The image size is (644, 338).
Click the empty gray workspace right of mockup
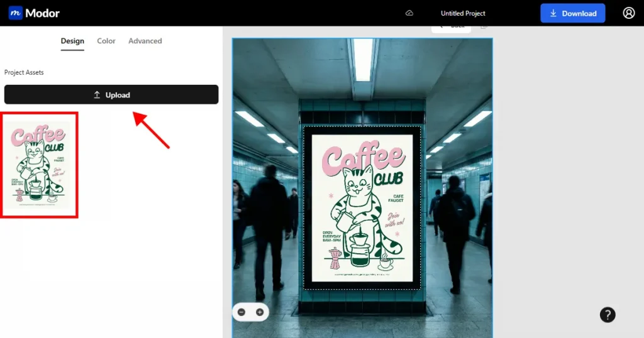[x=566, y=188]
